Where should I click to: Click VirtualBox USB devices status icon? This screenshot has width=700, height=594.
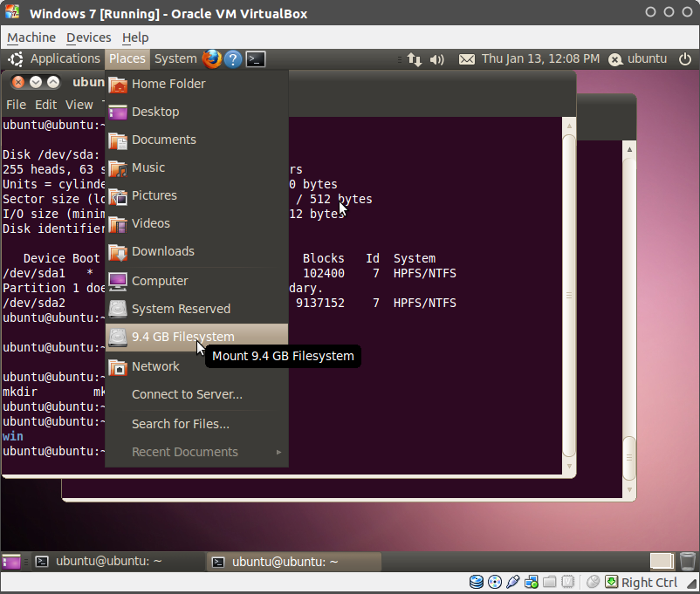pos(513,582)
